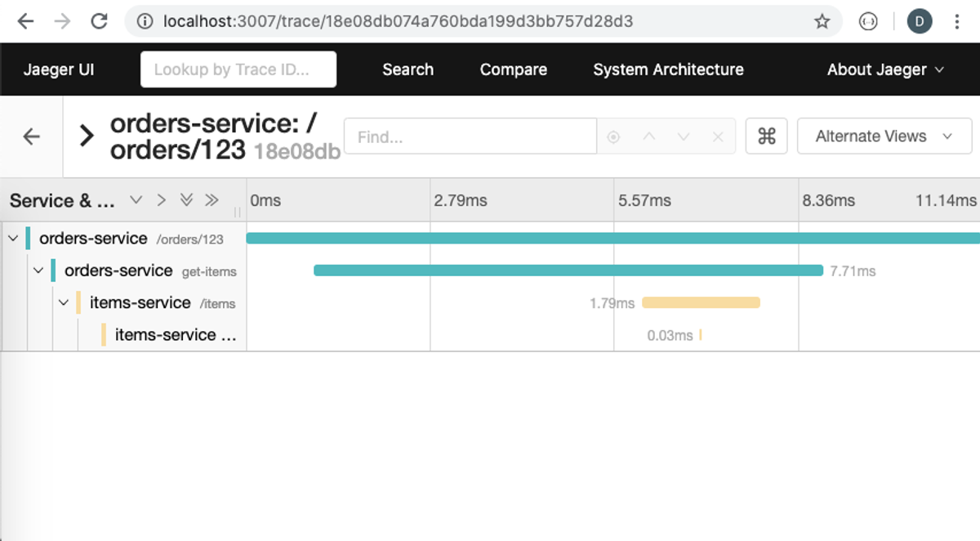This screenshot has height=541, width=980.
Task: Click the 0.03ms duration label
Action: [x=670, y=335]
